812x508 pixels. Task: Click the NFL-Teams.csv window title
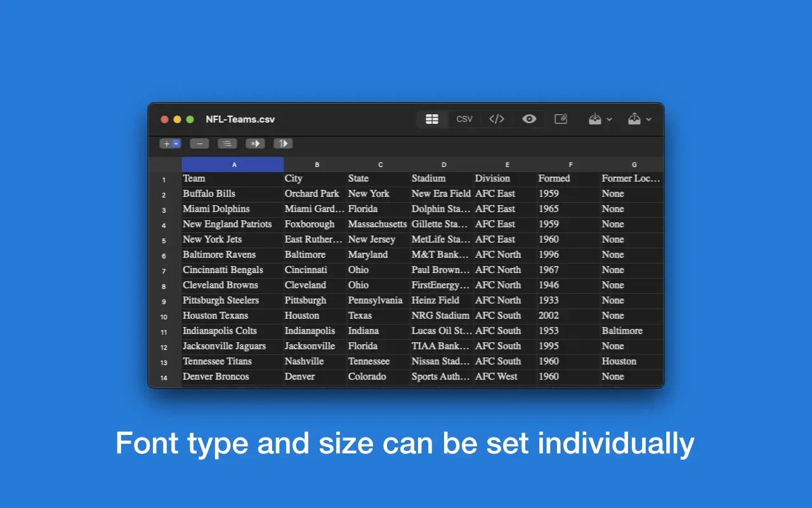coord(240,119)
